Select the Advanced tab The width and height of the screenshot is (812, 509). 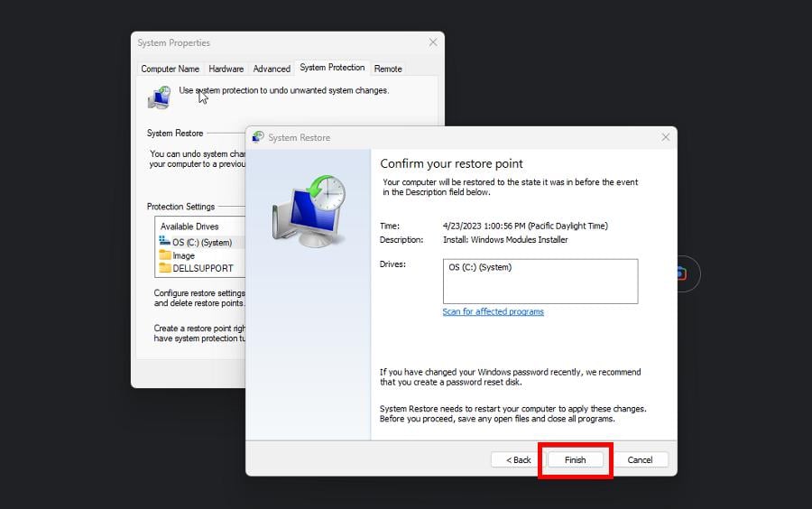272,69
